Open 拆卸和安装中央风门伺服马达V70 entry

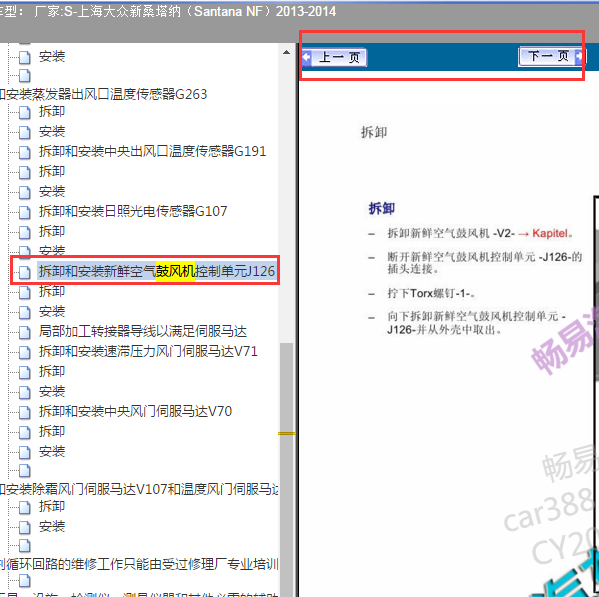point(135,411)
